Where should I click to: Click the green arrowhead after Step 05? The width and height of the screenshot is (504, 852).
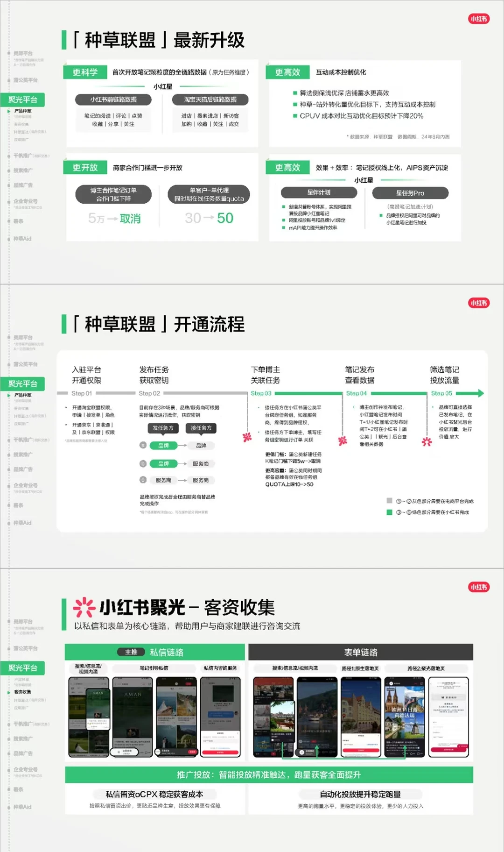[481, 393]
